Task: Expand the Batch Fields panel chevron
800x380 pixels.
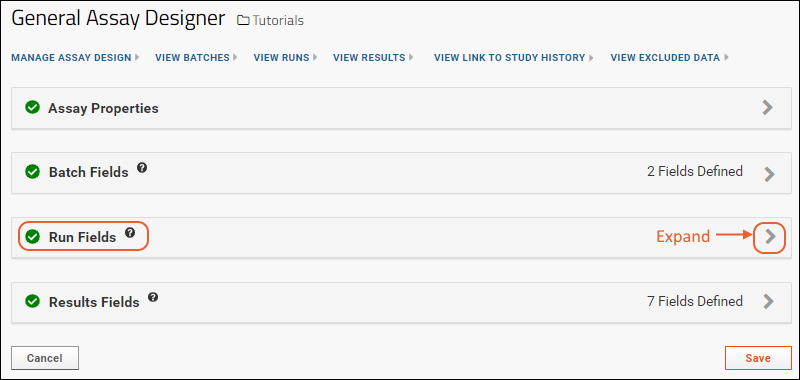Action: tap(769, 174)
